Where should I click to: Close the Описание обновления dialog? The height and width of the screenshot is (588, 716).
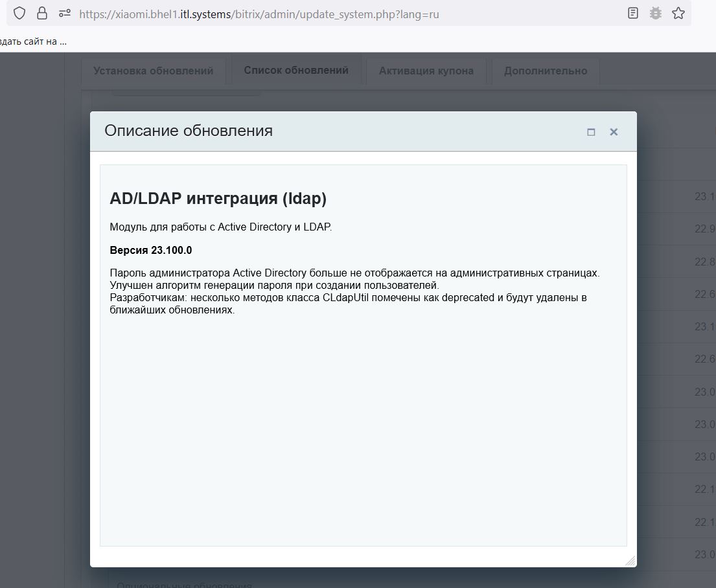point(614,132)
